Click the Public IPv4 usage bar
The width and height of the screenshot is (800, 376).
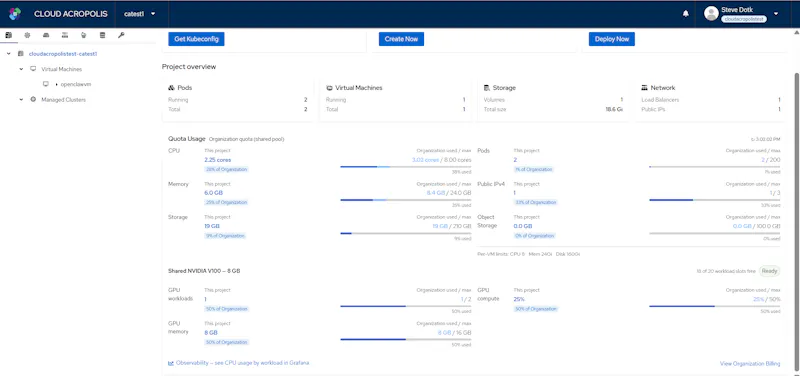coord(714,199)
